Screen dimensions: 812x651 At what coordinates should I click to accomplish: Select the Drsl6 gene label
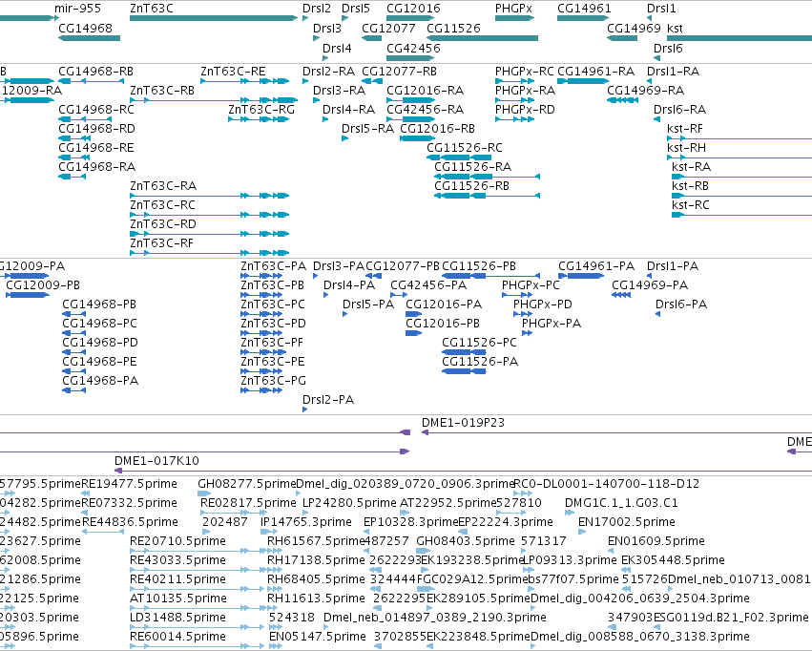[x=668, y=48]
